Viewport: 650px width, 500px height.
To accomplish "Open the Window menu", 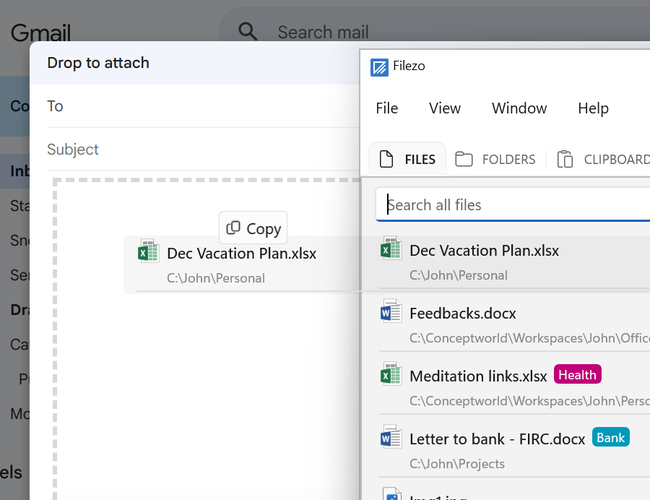I will click(519, 108).
